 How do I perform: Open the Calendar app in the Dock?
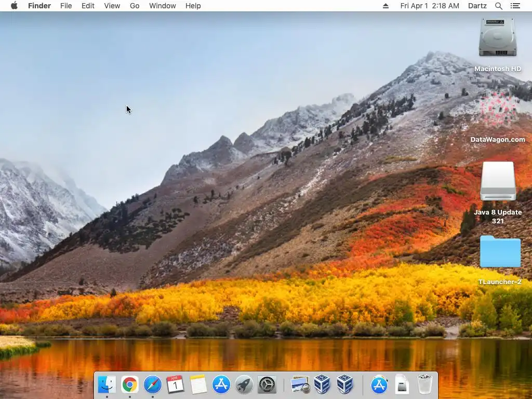(176, 385)
